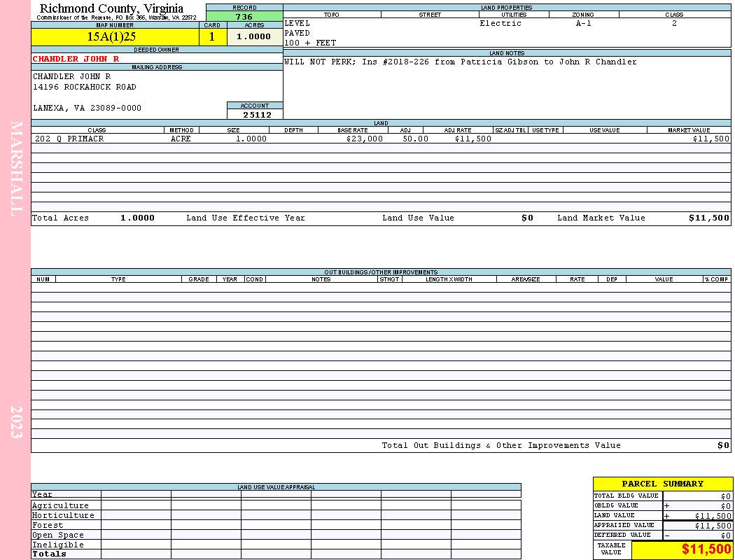Click adjustment value 50.00
This screenshot has height=560, width=735.
415,139
